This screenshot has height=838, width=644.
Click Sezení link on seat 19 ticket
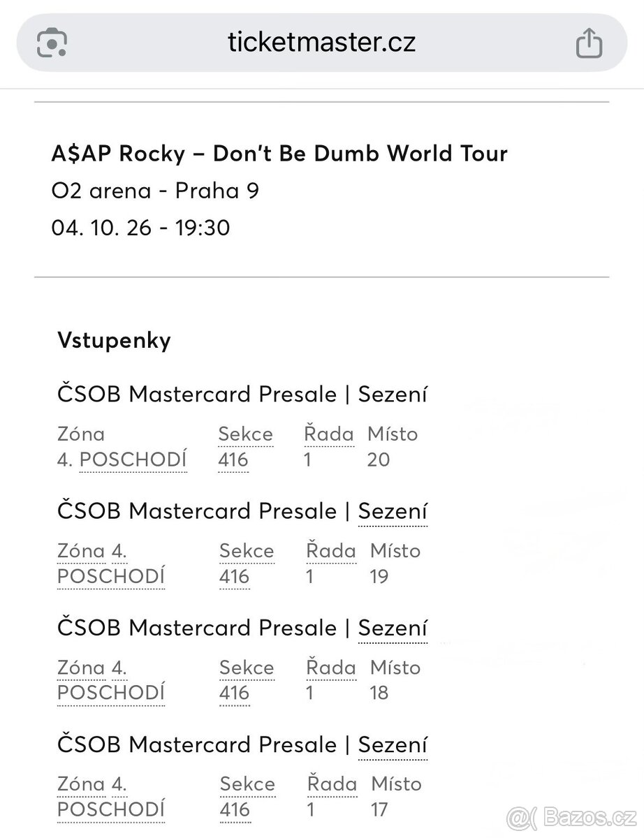point(392,512)
